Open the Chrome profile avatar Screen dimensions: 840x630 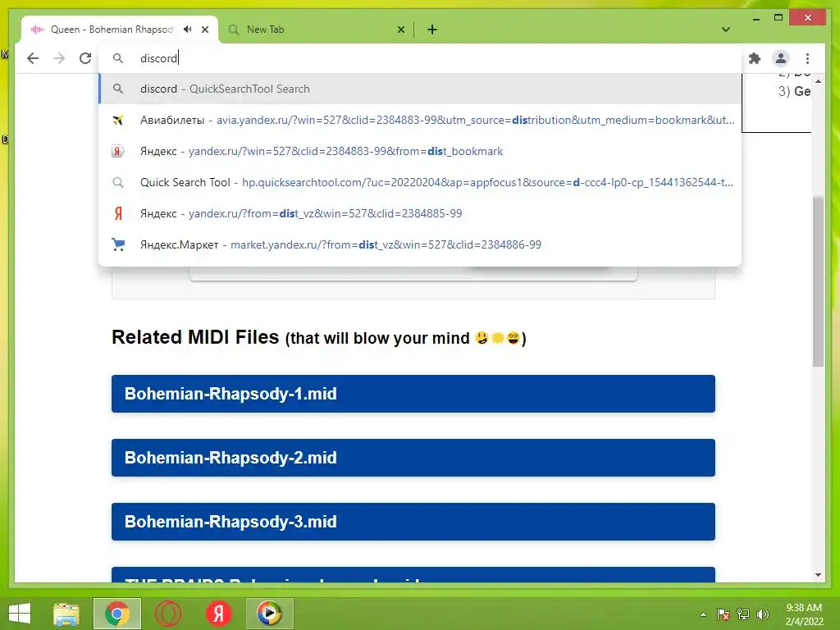[781, 58]
